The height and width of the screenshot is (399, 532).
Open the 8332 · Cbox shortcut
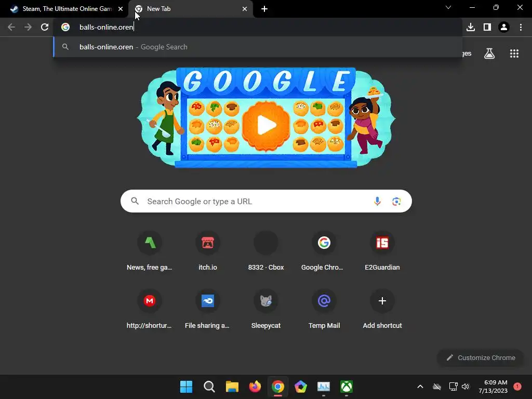click(x=266, y=251)
